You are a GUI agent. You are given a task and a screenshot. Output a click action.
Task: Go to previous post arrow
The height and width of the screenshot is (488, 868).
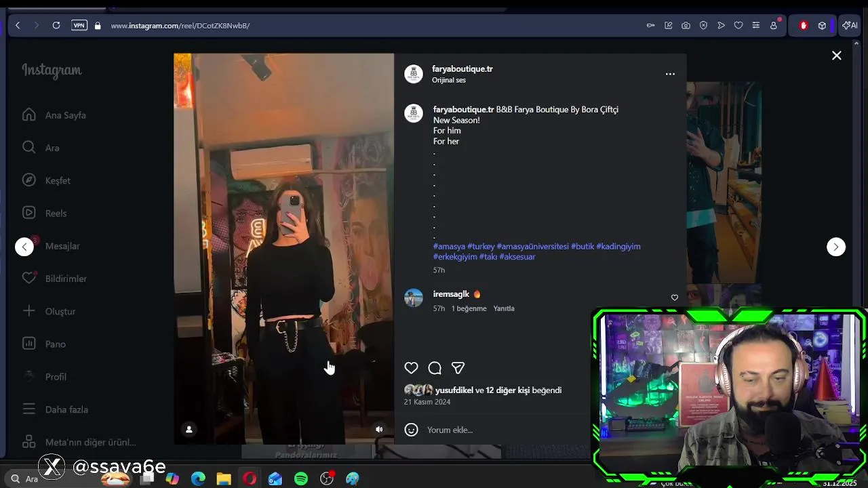click(24, 247)
